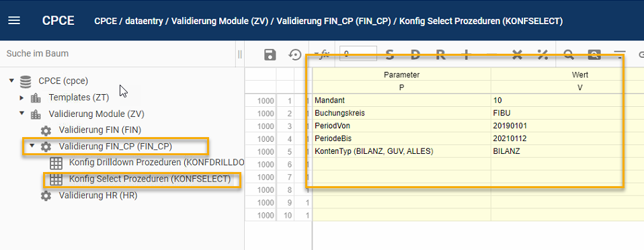
Task: Click the D toolbar button
Action: click(415, 54)
